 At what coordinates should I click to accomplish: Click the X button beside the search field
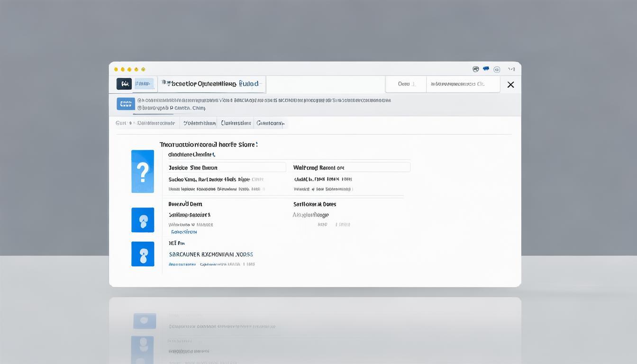click(x=510, y=85)
